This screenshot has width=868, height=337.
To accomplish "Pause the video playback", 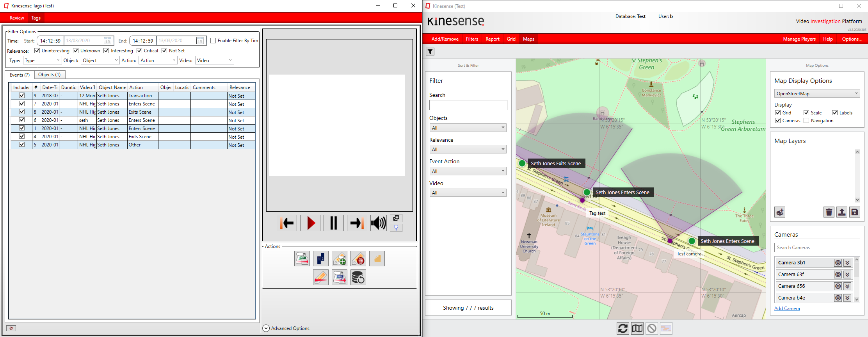I will click(x=334, y=223).
